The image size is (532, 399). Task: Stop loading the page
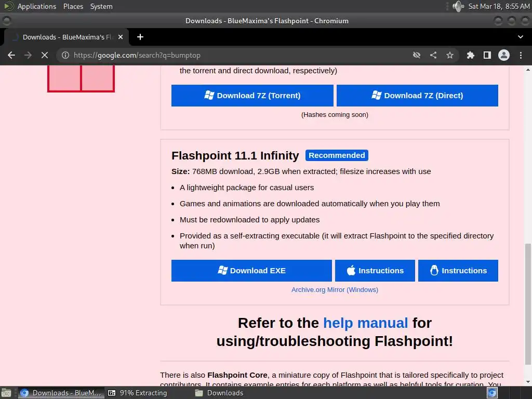[45, 55]
